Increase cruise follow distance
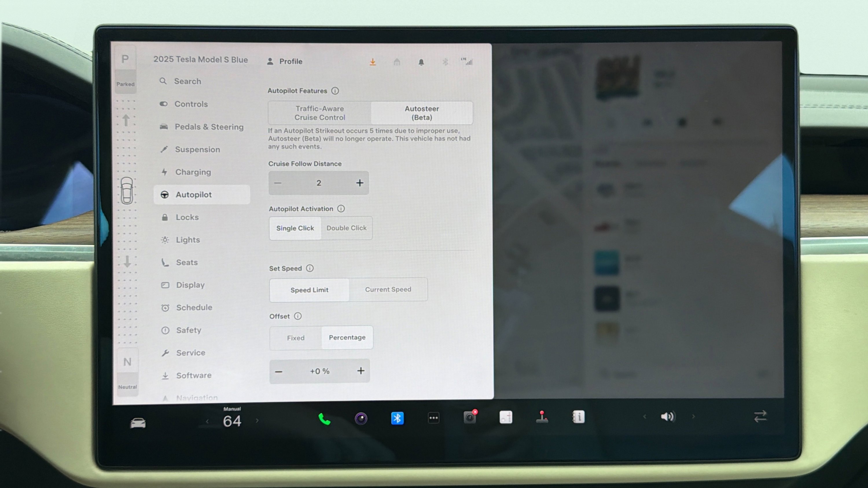Viewport: 868px width, 488px height. pos(360,183)
